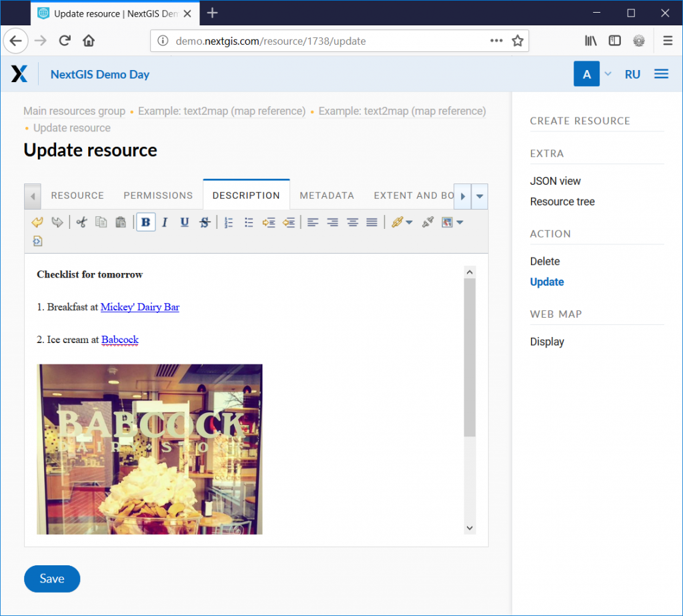
Task: Click the Babcock ice cream image
Action: 149,448
